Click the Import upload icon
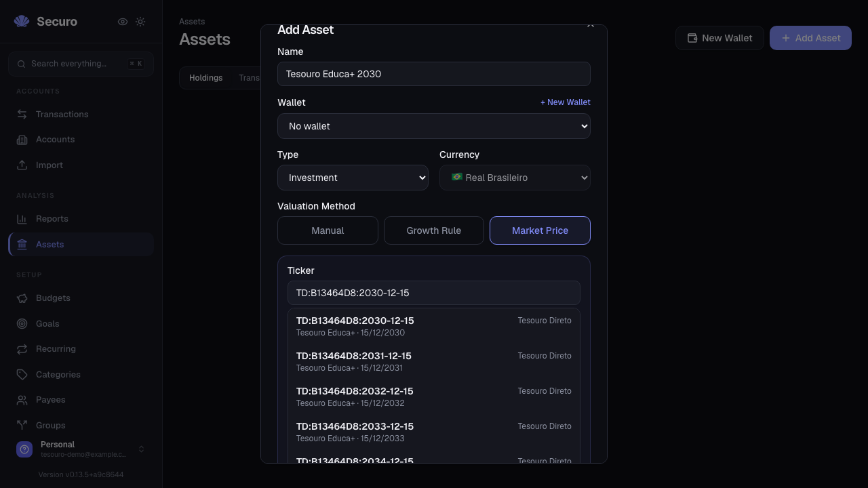 coord(22,165)
